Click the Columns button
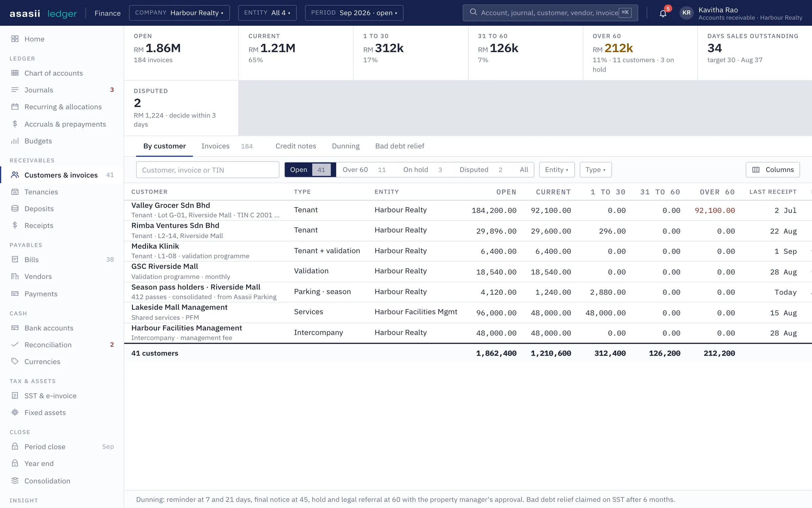The height and width of the screenshot is (508, 812). (773, 170)
